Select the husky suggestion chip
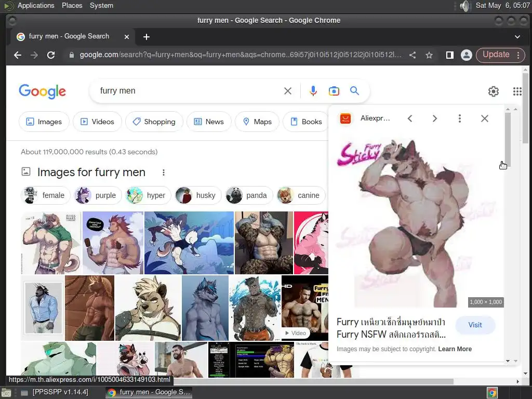This screenshot has height=399, width=532. pos(198,195)
